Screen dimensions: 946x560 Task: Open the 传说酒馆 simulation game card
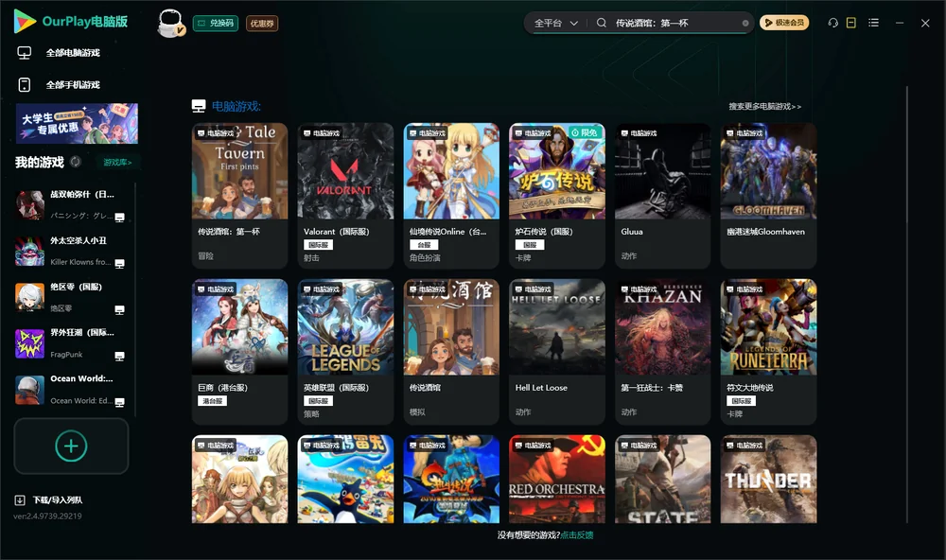pyautogui.click(x=451, y=352)
